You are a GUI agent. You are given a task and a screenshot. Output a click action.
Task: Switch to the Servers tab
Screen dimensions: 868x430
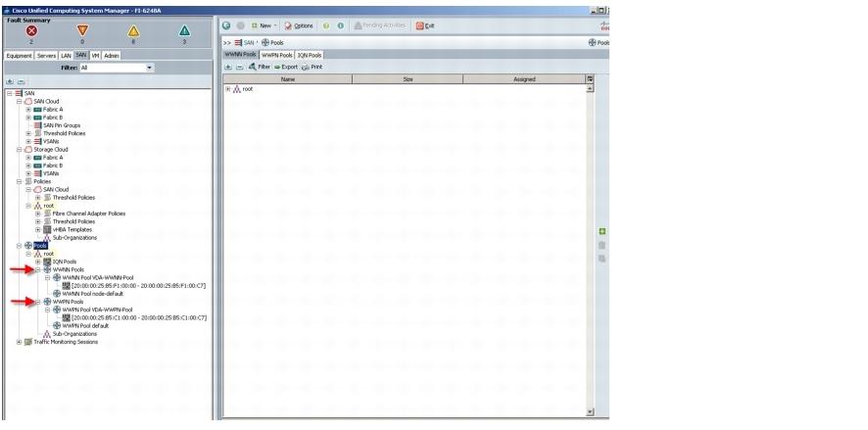tap(46, 56)
